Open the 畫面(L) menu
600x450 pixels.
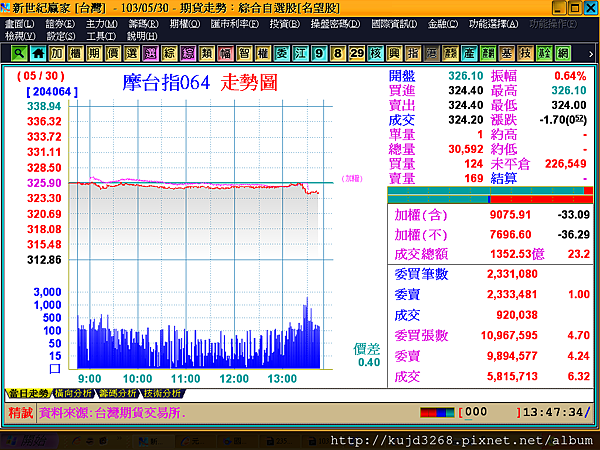[x=20, y=24]
